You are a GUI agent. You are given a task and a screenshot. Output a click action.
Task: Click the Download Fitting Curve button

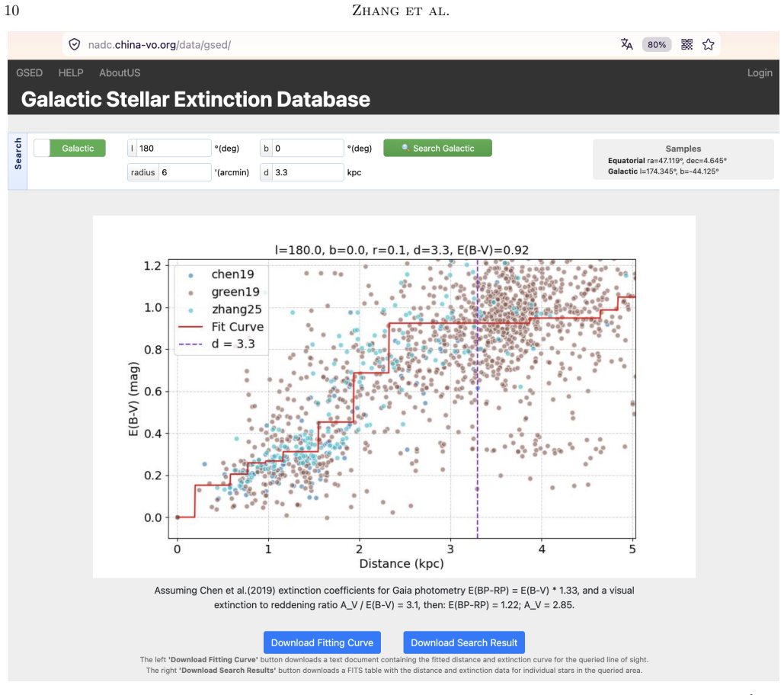click(322, 642)
